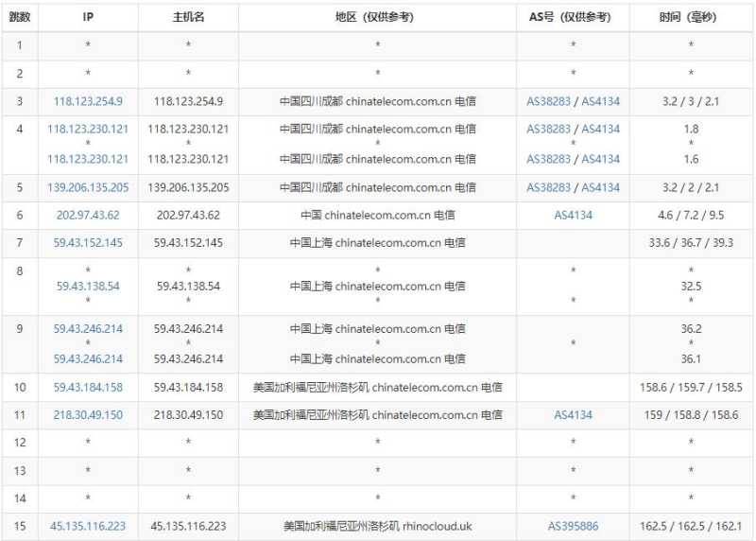This screenshot has width=756, height=541.
Task: Click the 跳数 column header
Action: (20, 17)
